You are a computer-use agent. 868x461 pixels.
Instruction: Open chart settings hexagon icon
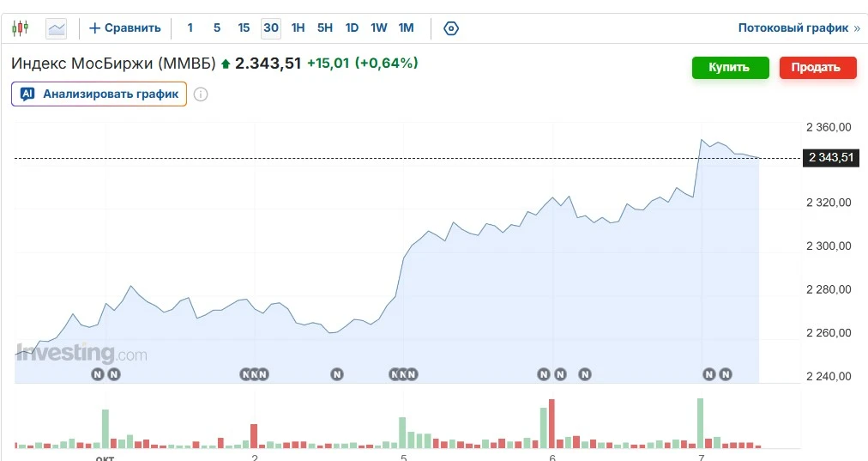click(451, 28)
